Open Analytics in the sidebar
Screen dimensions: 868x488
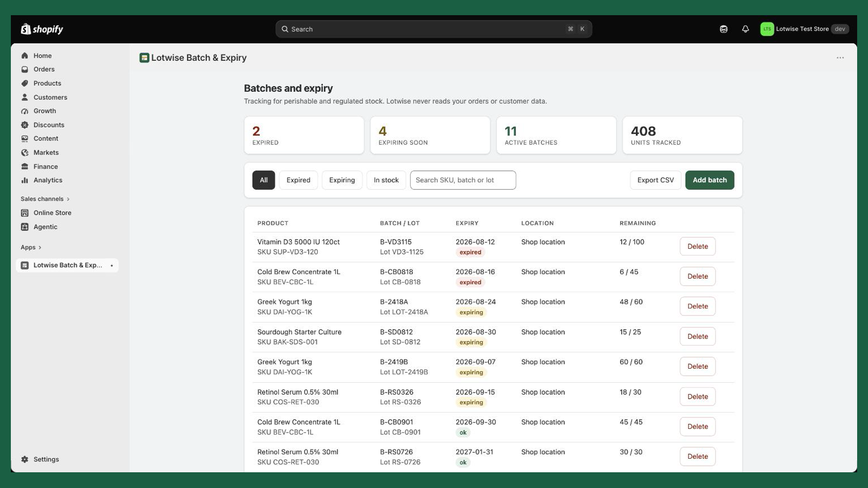point(48,181)
